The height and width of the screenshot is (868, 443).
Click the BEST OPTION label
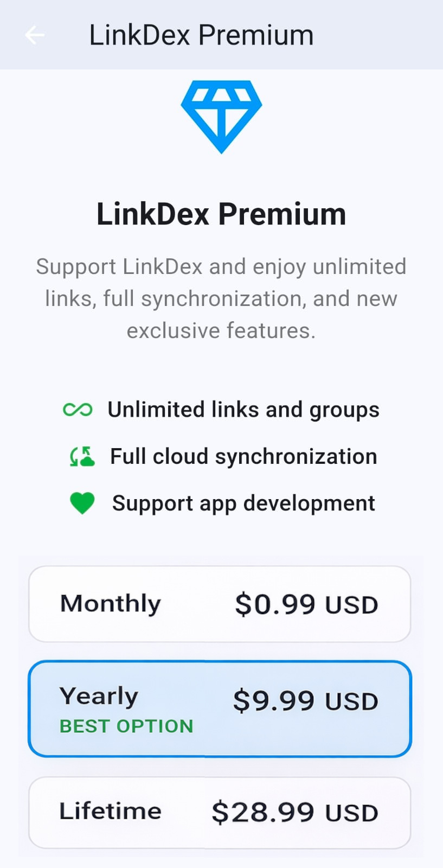[x=126, y=726]
